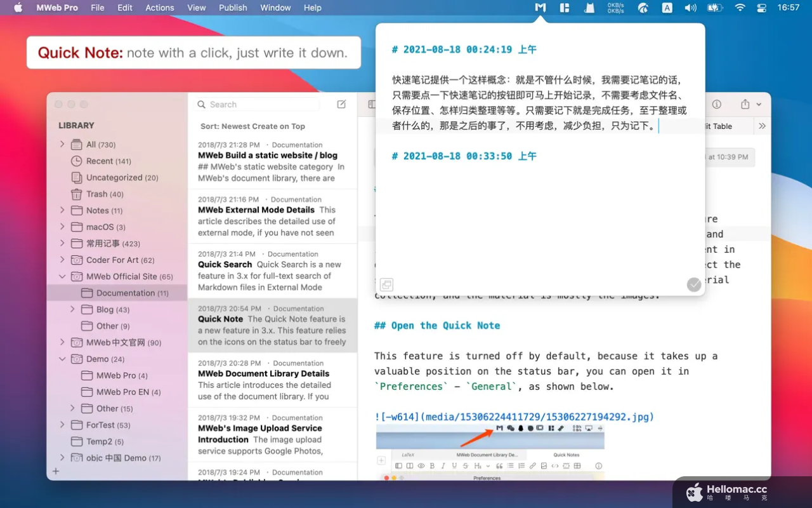Click the new document compose icon
This screenshot has height=508, width=812.
click(341, 104)
